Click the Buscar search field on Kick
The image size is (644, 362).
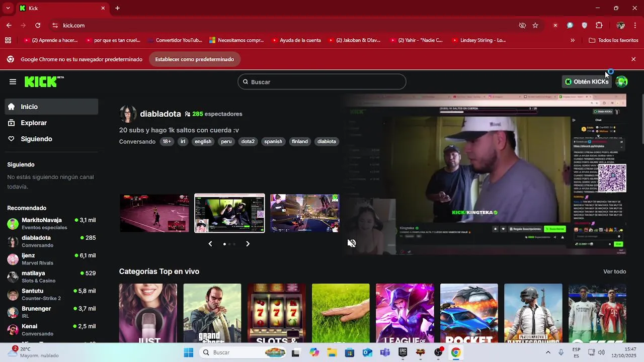coord(322,82)
